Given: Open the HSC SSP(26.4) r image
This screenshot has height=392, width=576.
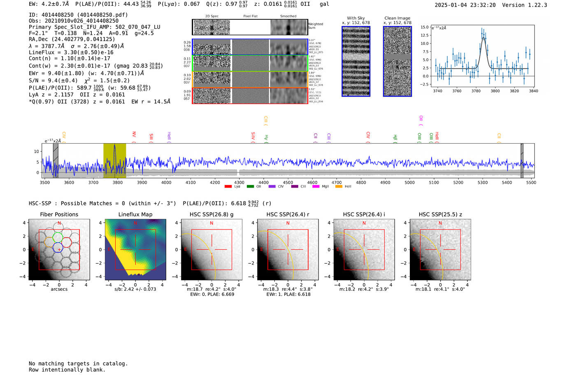Looking at the screenshot, I should point(288,250).
